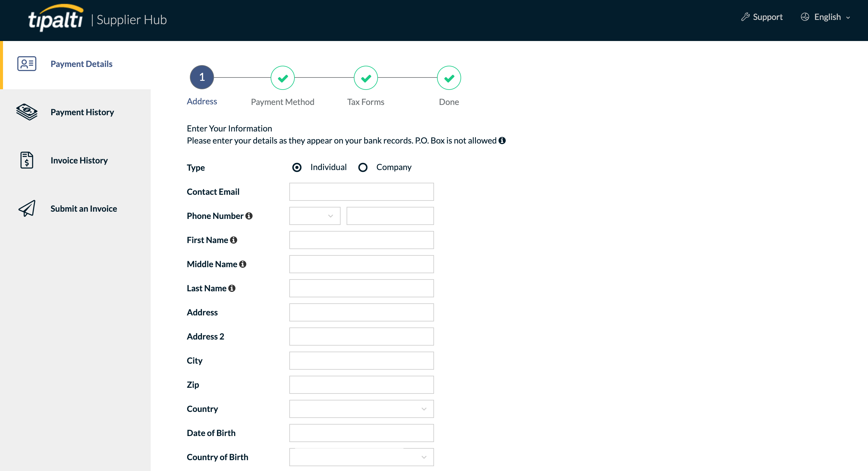Click the Payment Details ID card icon

click(x=27, y=64)
